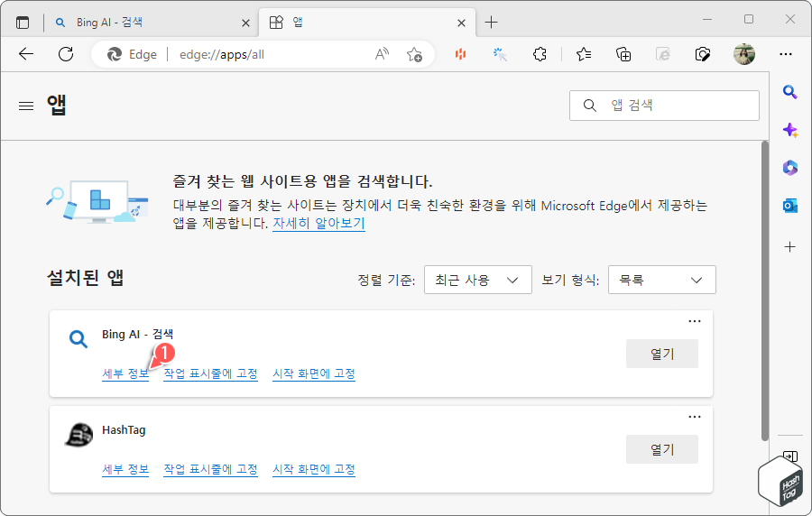Open browser Settings and more menu
The width and height of the screenshot is (812, 516).
pyautogui.click(x=786, y=54)
